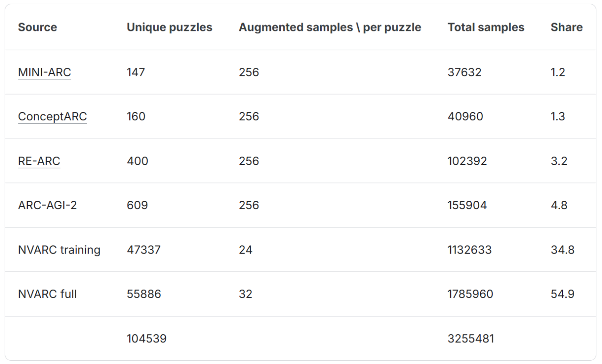This screenshot has height=364, width=602.
Task: Click the total samples sum 3255481
Action: [x=471, y=339]
